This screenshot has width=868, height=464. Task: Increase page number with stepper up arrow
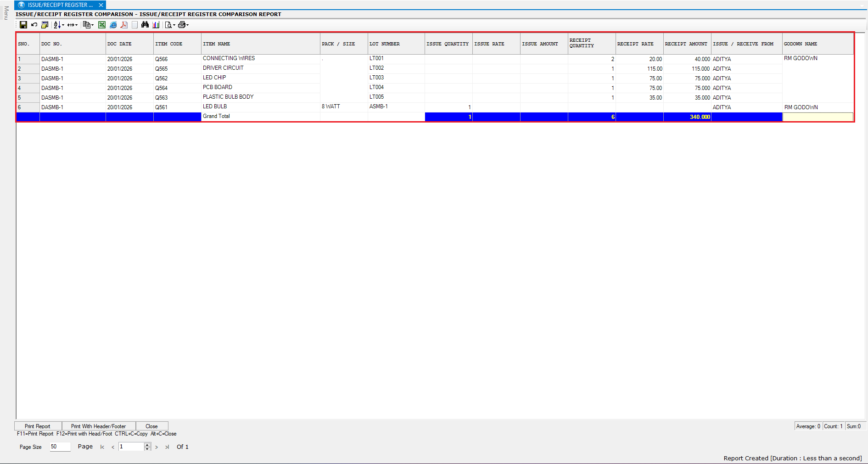click(147, 445)
